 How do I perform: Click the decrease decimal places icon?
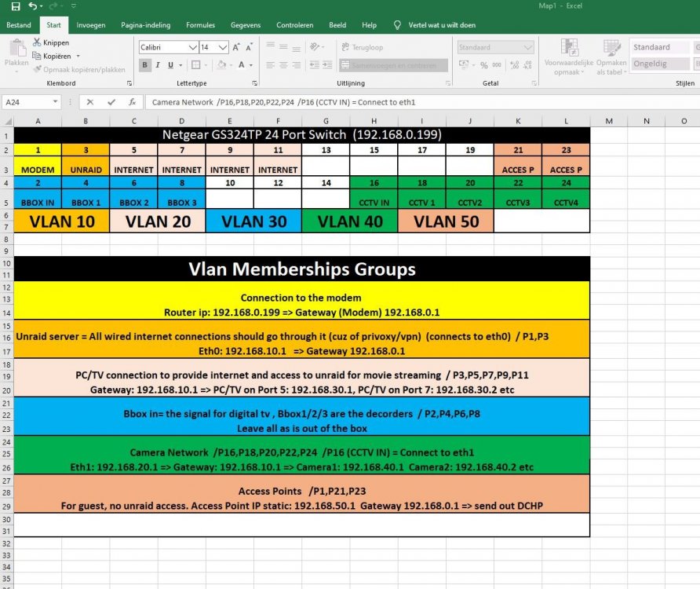point(527,65)
